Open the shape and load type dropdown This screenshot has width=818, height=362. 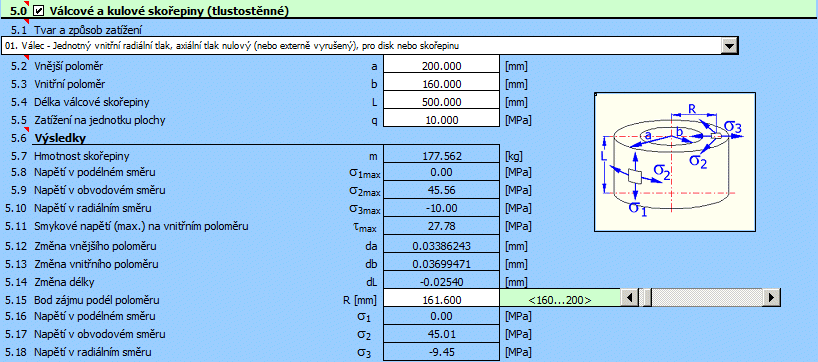tap(729, 46)
